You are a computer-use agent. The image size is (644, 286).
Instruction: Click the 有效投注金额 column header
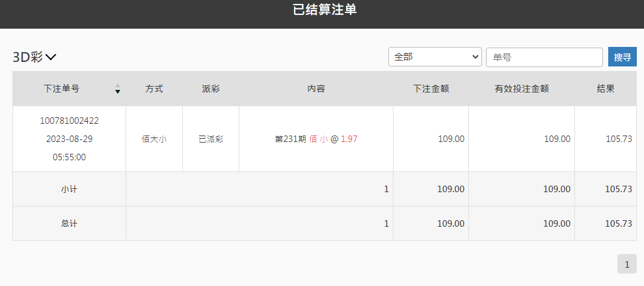coord(521,89)
